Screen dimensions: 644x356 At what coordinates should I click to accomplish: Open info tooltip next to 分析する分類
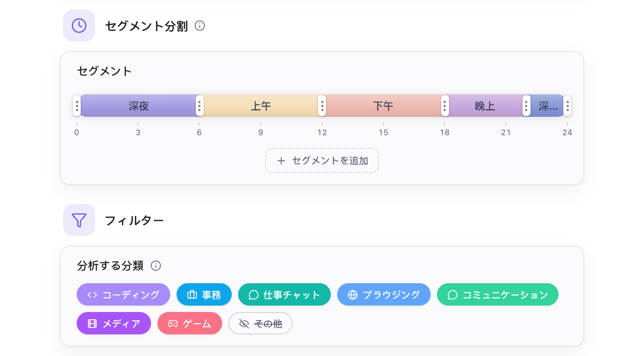click(156, 266)
